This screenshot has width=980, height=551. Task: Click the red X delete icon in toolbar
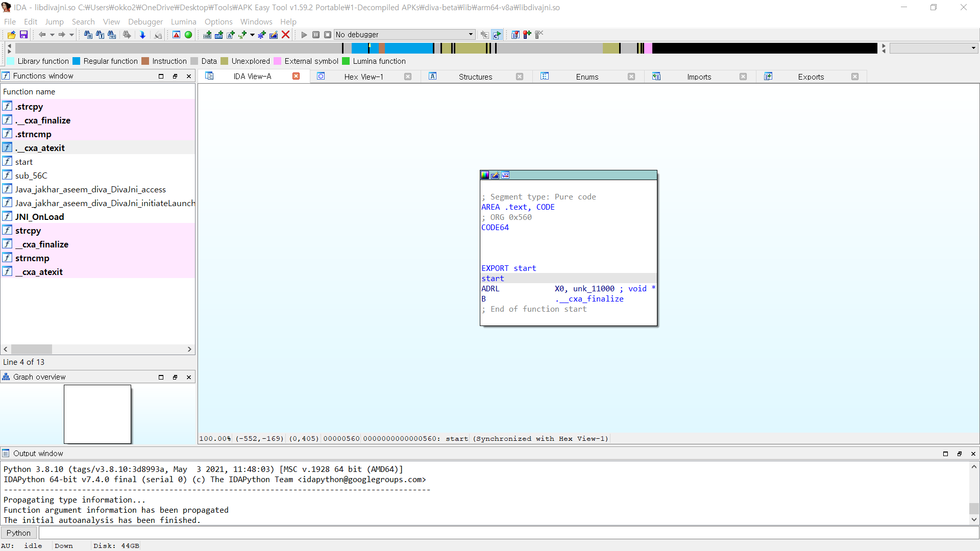(286, 35)
